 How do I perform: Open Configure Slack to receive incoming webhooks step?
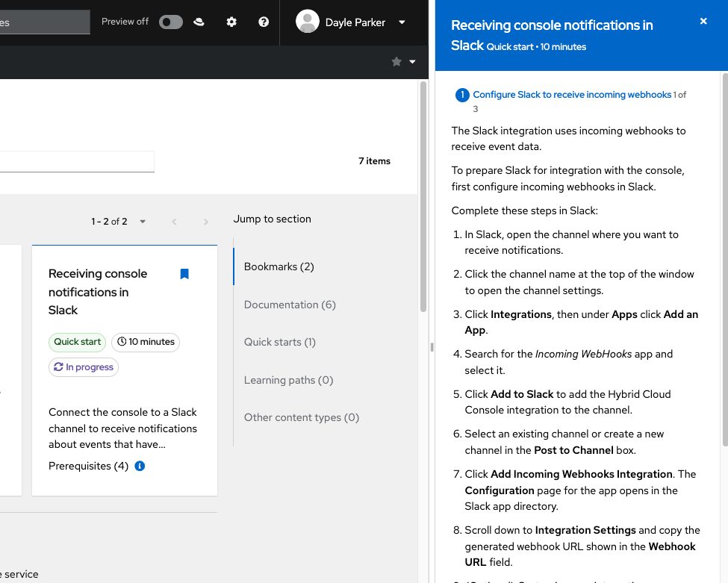click(572, 95)
